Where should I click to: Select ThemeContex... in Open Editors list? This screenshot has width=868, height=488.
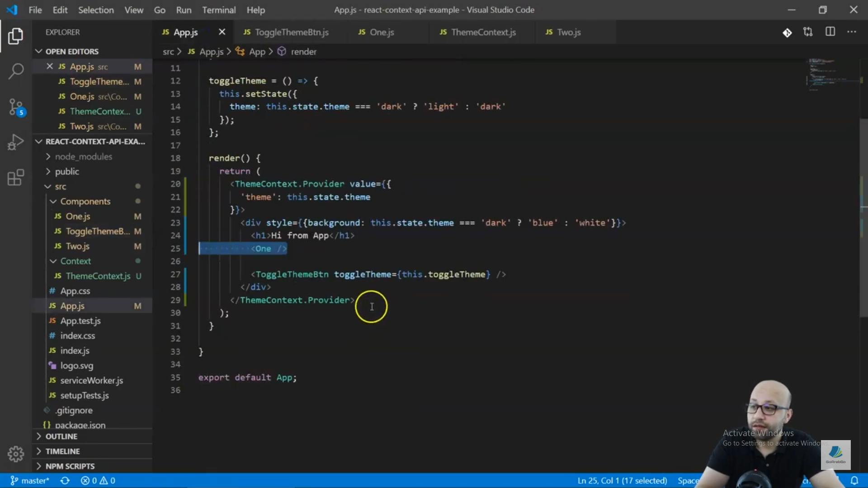(x=92, y=111)
